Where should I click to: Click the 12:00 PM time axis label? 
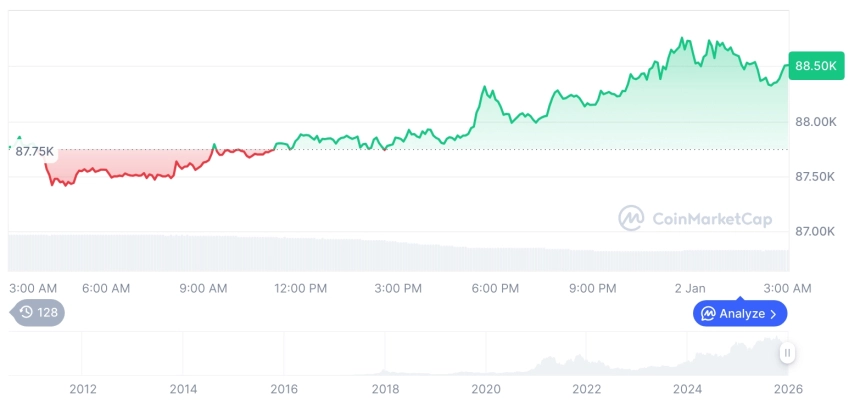300,288
